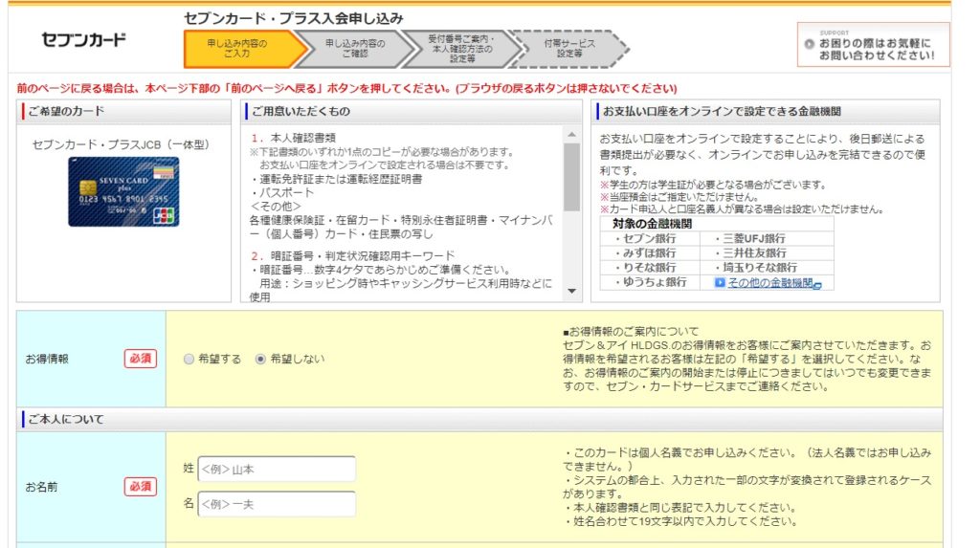
Task: Select step 申し込み内容のご確認
Action: 355,49
